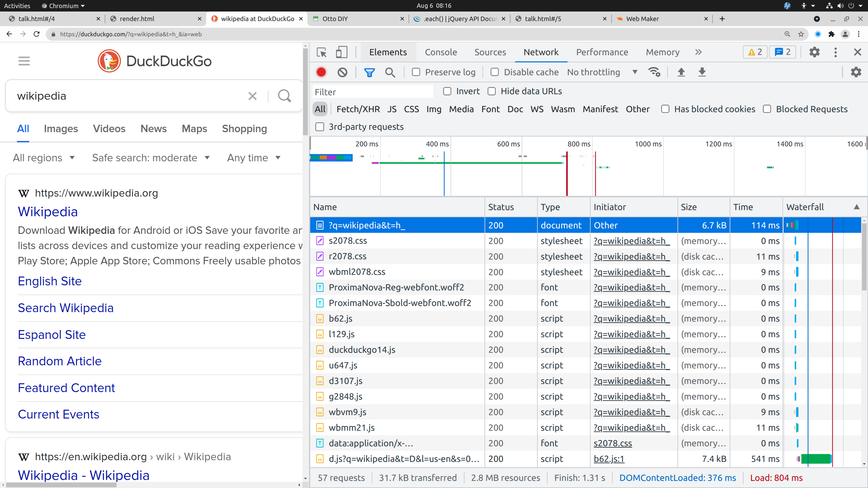This screenshot has width=868, height=488.
Task: Enable the Preserve log checkbox
Action: point(416,72)
